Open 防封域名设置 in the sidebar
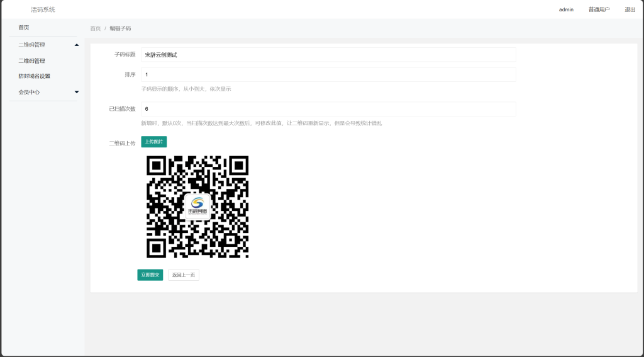644x357 pixels. (34, 76)
